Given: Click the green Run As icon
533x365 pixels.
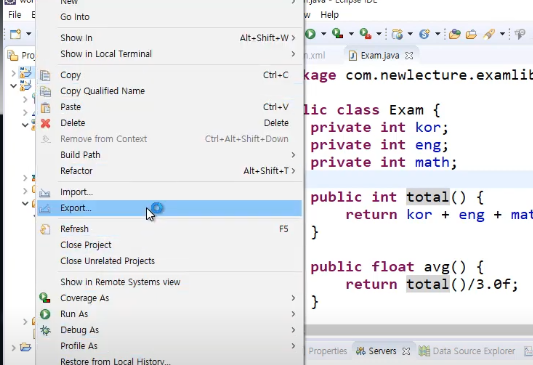Looking at the screenshot, I should (x=45, y=314).
